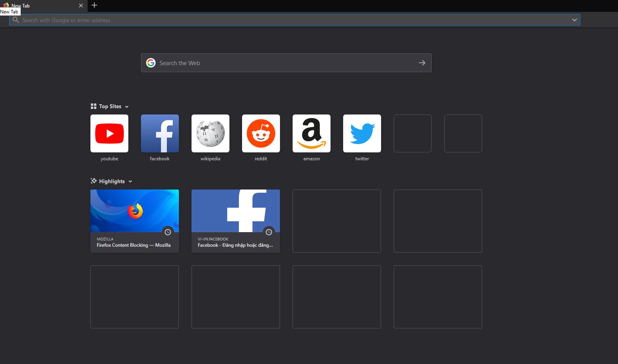Viewport: 618px width, 364px height.
Task: Open the Facebook top site tile
Action: [160, 133]
